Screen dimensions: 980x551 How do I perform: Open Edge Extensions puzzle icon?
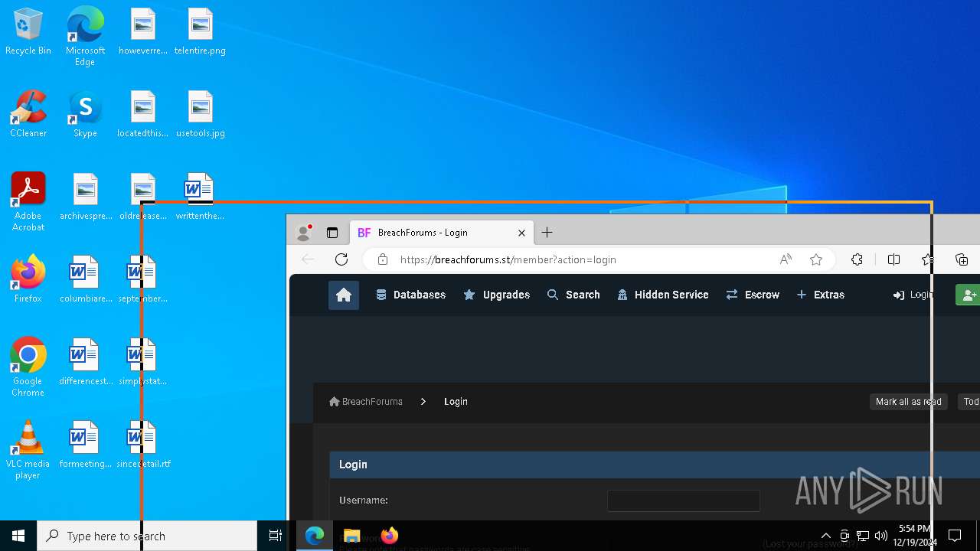point(857,259)
